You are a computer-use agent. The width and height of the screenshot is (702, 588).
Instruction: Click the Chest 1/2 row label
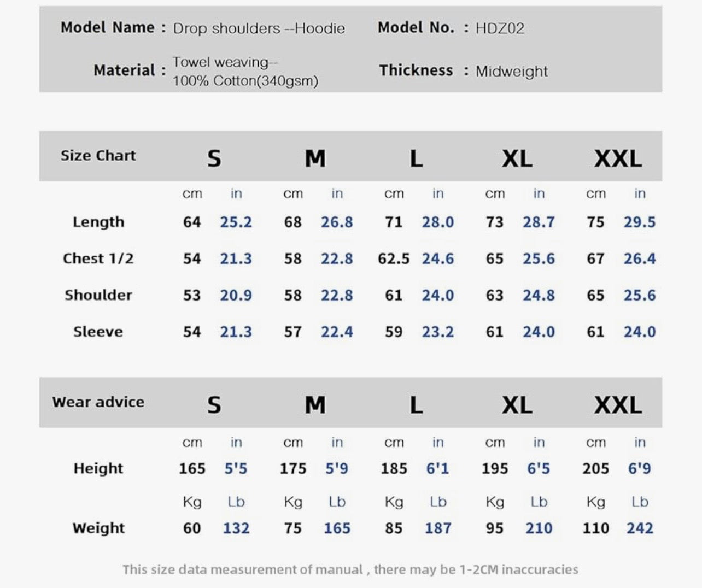[98, 258]
